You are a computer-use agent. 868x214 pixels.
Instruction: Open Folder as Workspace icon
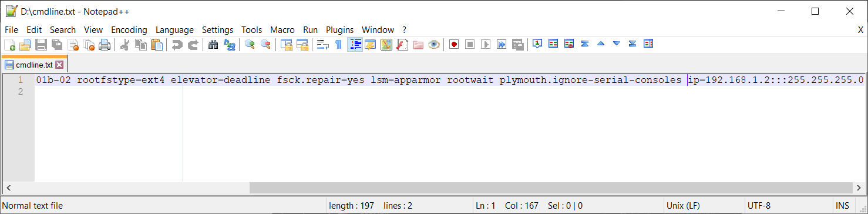[x=418, y=44]
